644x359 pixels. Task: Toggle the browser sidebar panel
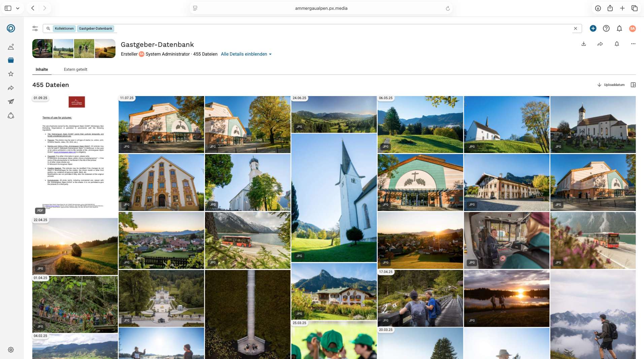pos(8,8)
